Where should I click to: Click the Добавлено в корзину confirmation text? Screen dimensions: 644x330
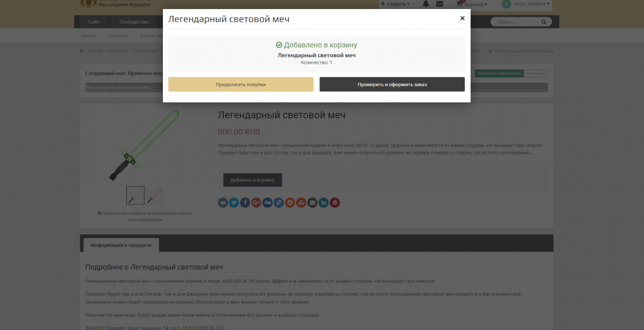point(317,45)
